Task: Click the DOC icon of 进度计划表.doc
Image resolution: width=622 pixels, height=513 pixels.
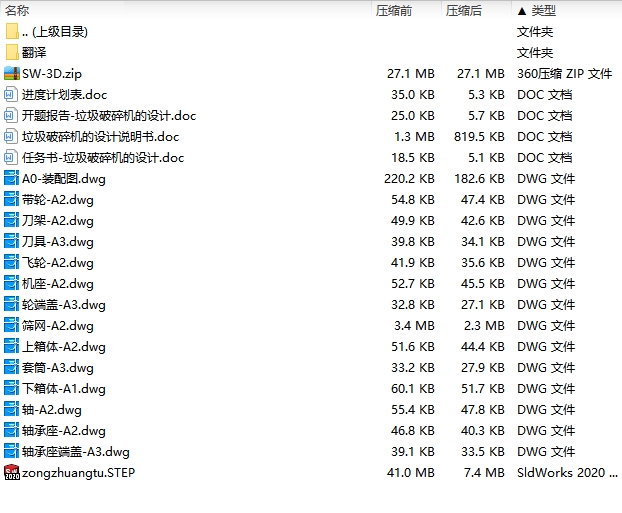Action: point(11,94)
